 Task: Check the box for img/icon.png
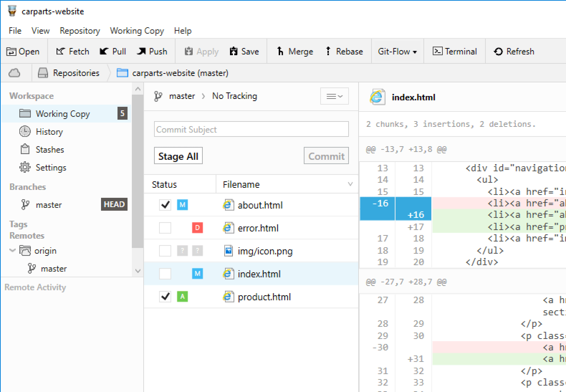tap(165, 251)
